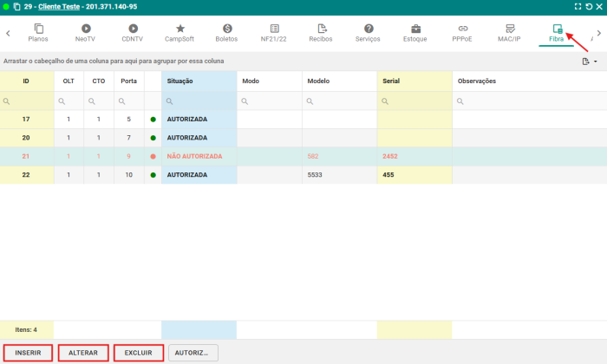Click the PPPoE link icon
Image resolution: width=607 pixels, height=364 pixels.
(x=463, y=29)
